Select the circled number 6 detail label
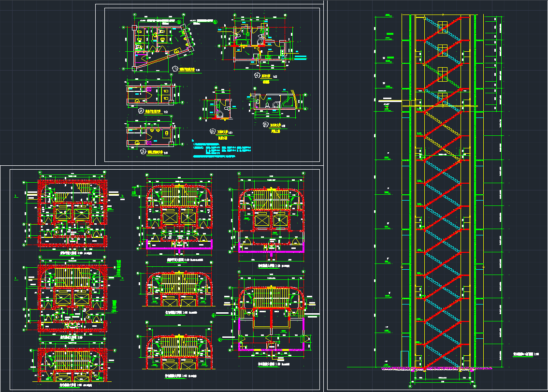This screenshot has width=548, height=392. pos(265,125)
